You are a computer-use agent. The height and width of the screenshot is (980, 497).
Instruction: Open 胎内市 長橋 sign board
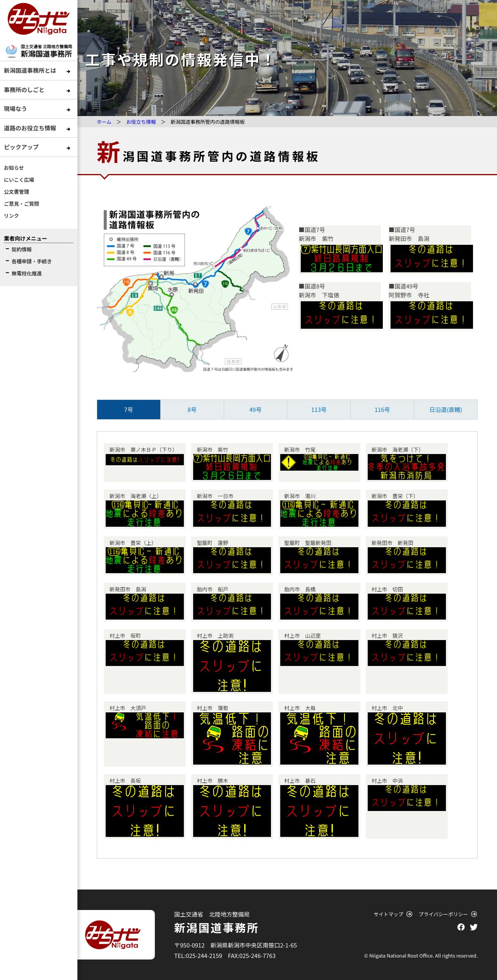point(319,606)
